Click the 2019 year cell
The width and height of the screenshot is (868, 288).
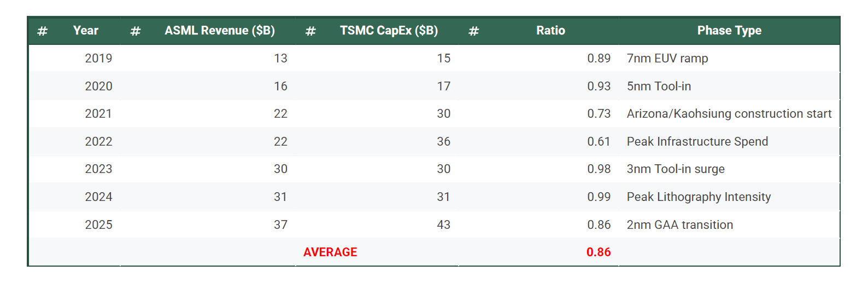[x=98, y=59]
